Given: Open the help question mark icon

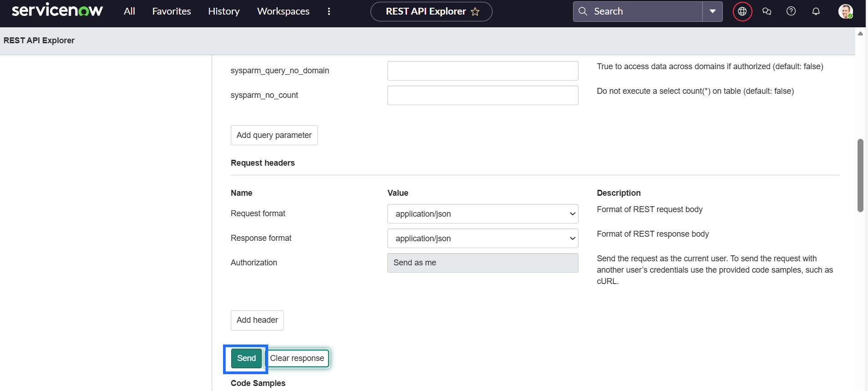Looking at the screenshot, I should point(791,11).
